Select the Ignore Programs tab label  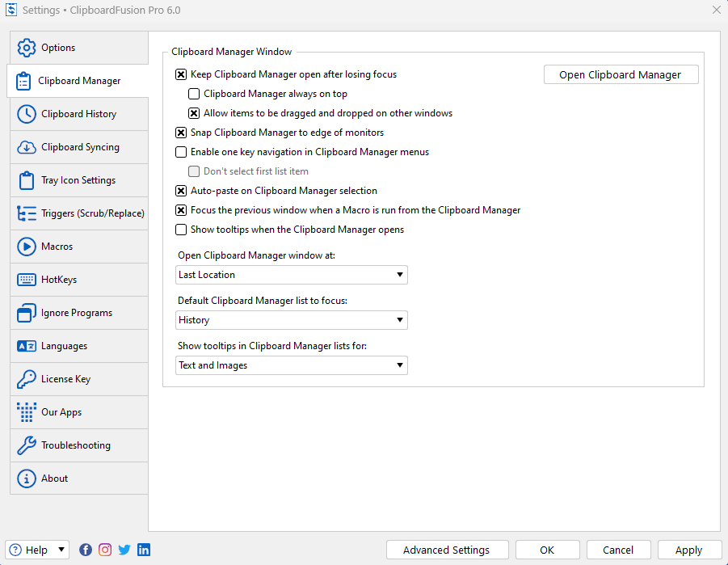tap(77, 313)
